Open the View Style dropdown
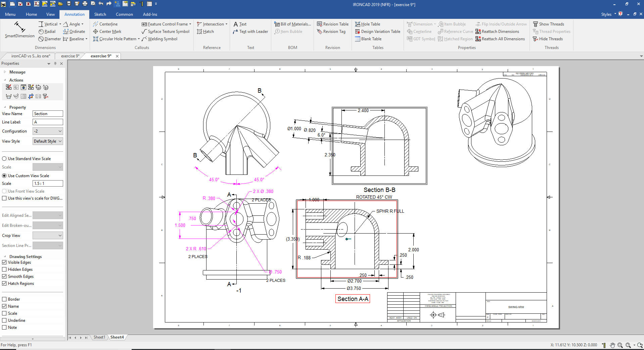The width and height of the screenshot is (644, 350). click(x=48, y=141)
